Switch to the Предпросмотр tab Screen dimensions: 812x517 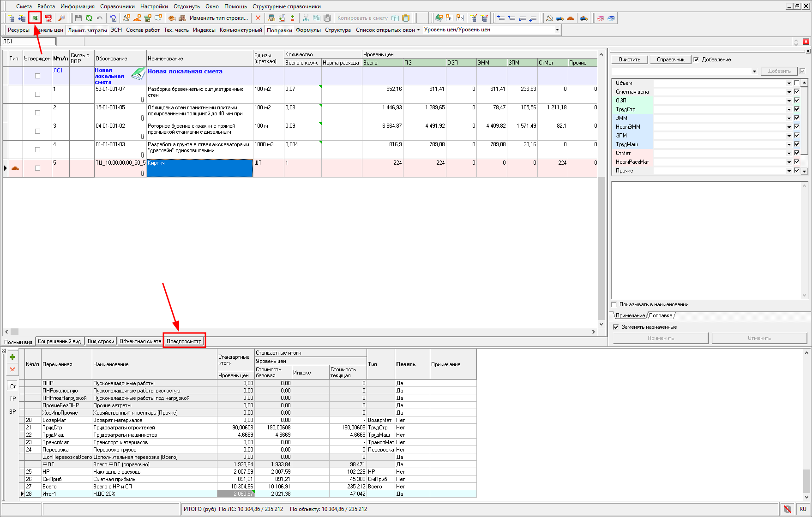tap(184, 341)
